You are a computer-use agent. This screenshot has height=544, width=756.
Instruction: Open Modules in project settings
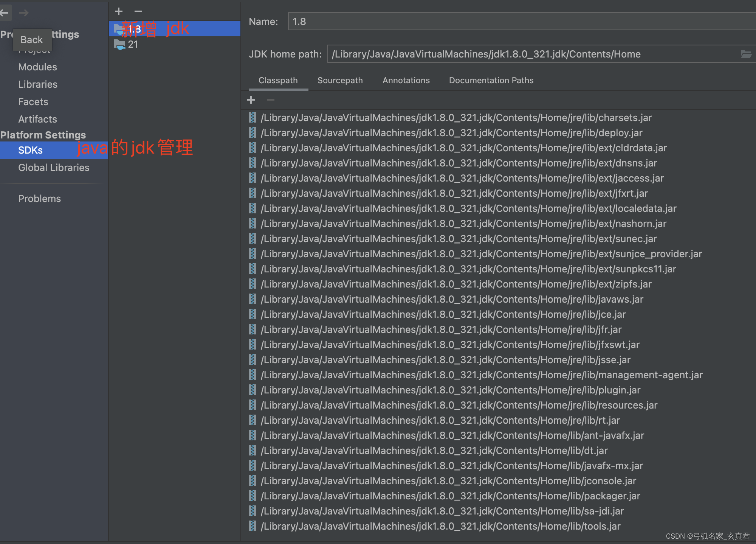tap(37, 67)
